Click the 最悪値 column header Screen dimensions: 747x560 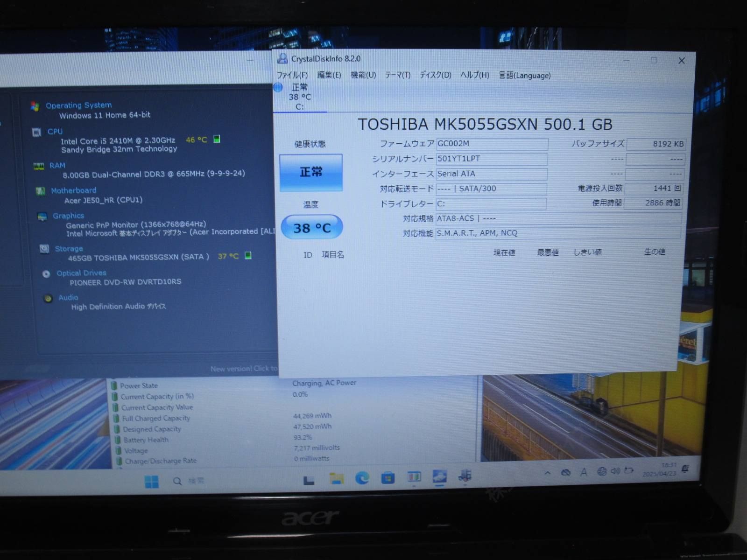[548, 252]
